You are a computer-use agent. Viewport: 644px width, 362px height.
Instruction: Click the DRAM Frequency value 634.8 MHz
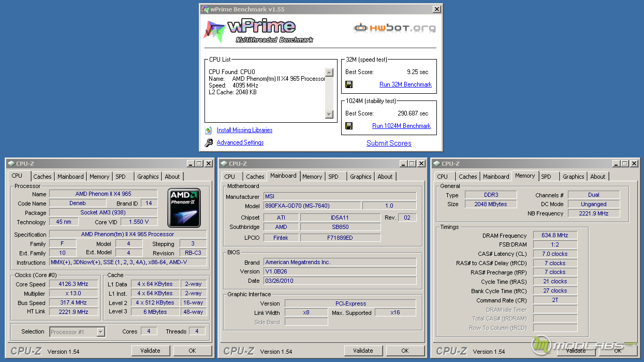(x=555, y=235)
